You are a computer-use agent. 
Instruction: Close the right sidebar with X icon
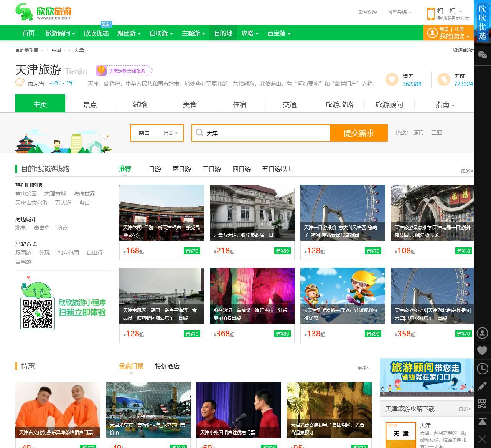[482, 439]
